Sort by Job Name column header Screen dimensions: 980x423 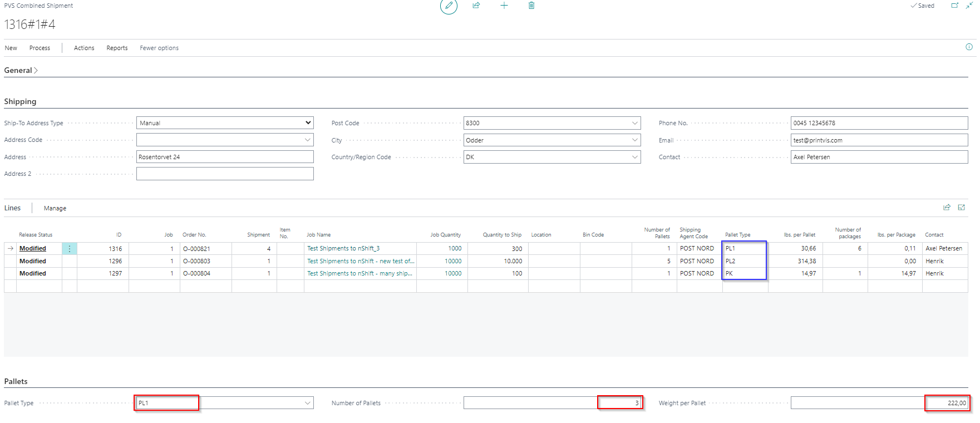(318, 235)
